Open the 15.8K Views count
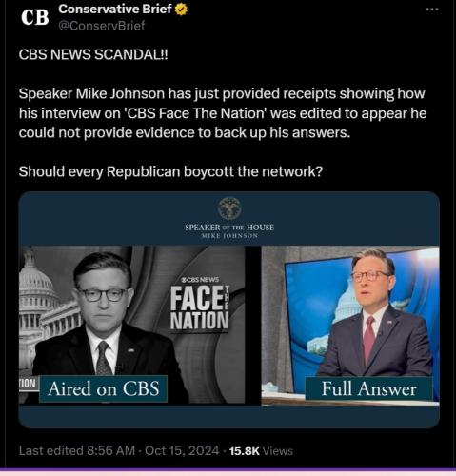Viewport: 456px width, 476px height. click(261, 451)
